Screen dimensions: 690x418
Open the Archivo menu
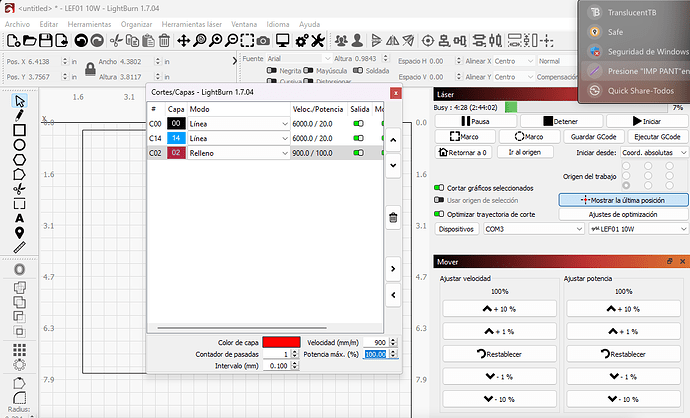18,24
